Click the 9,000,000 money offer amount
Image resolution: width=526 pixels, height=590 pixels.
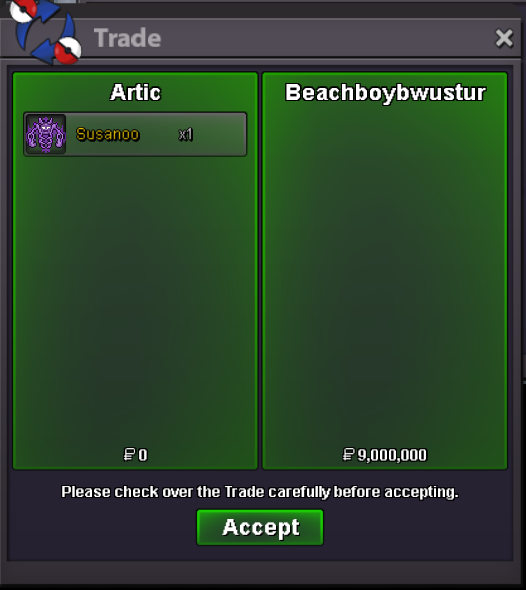tap(392, 455)
